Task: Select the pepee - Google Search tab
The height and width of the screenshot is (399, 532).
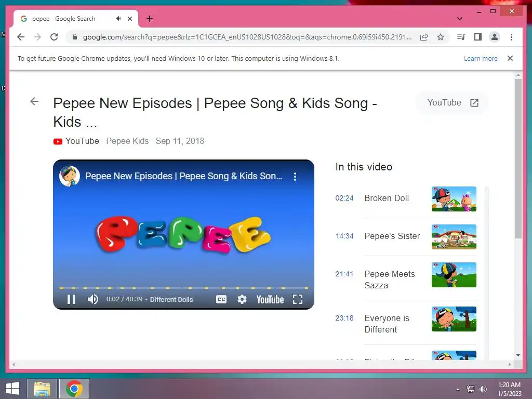Action: (76, 19)
